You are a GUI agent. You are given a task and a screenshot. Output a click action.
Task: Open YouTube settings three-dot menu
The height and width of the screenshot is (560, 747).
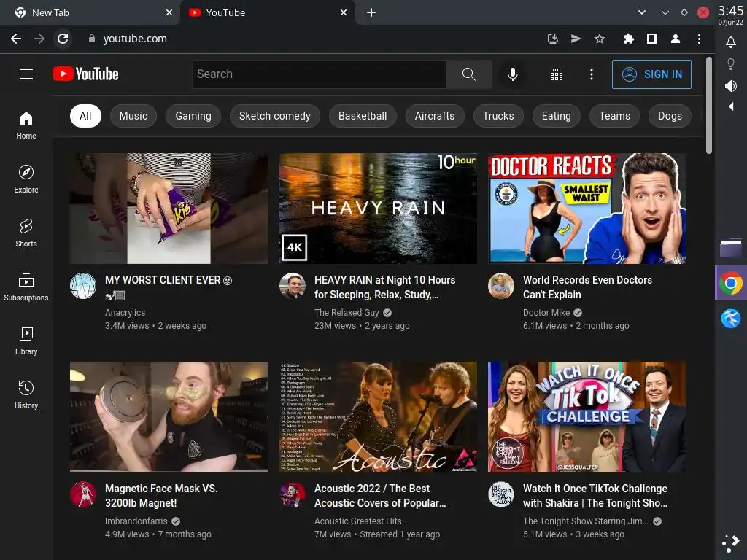(x=591, y=74)
